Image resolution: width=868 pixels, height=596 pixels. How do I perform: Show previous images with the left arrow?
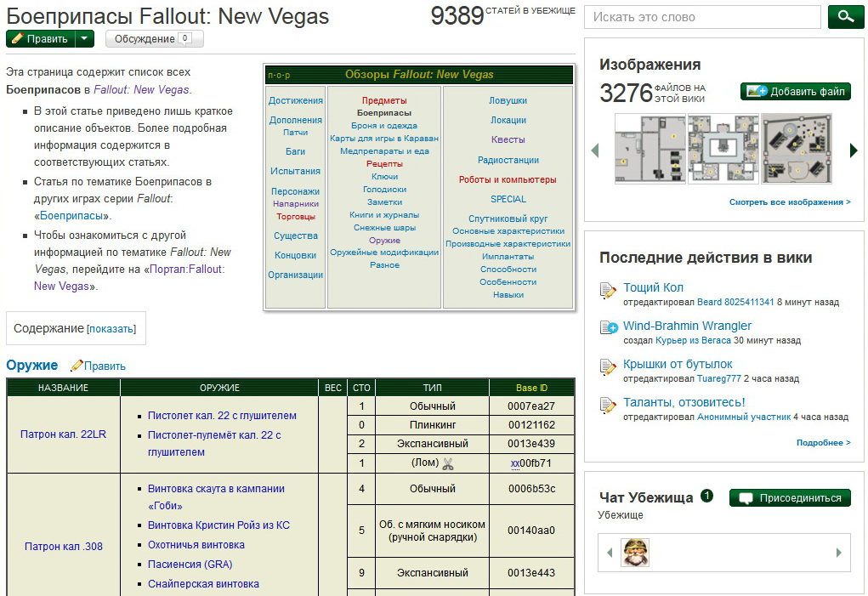(595, 150)
